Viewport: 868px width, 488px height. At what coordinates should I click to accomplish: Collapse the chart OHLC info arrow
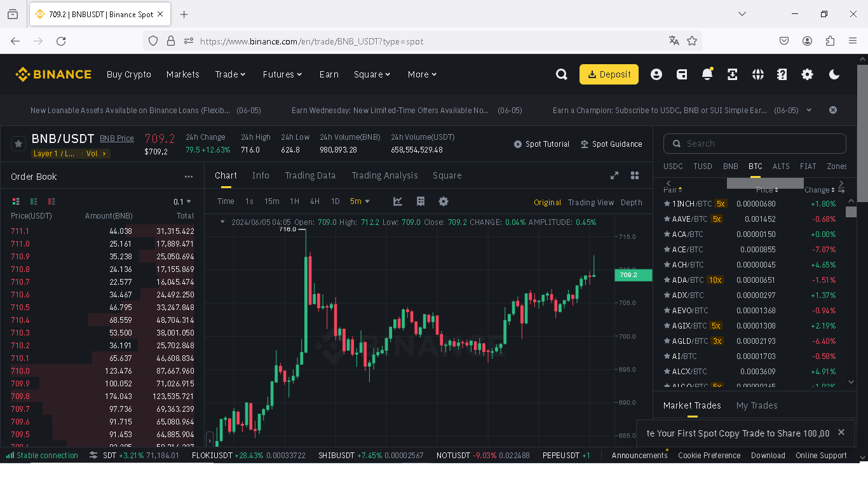coord(222,222)
